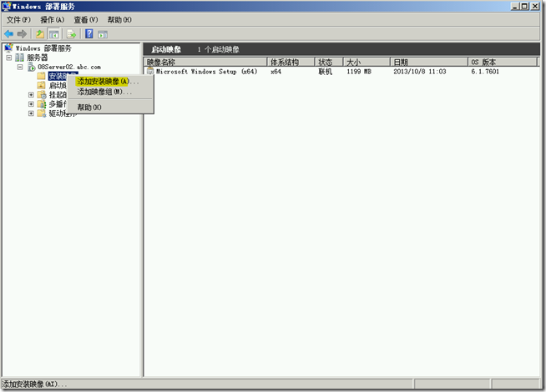
Task: Select the 安装映像 tree item label
Action: click(x=58, y=76)
